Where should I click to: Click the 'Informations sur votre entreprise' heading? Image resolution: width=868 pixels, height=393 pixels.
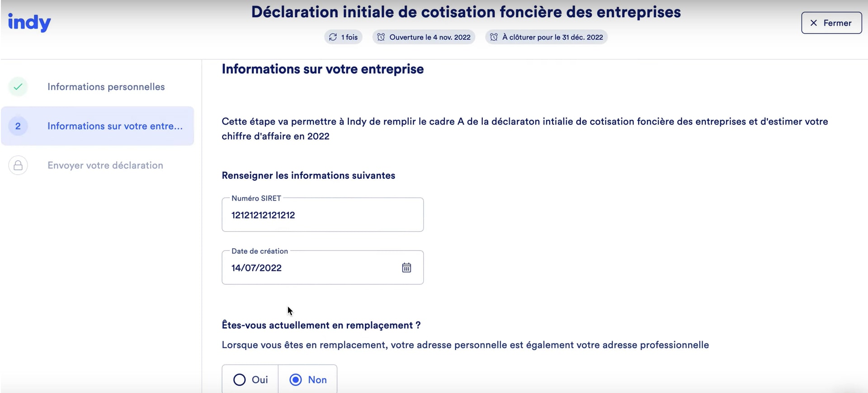pos(322,69)
